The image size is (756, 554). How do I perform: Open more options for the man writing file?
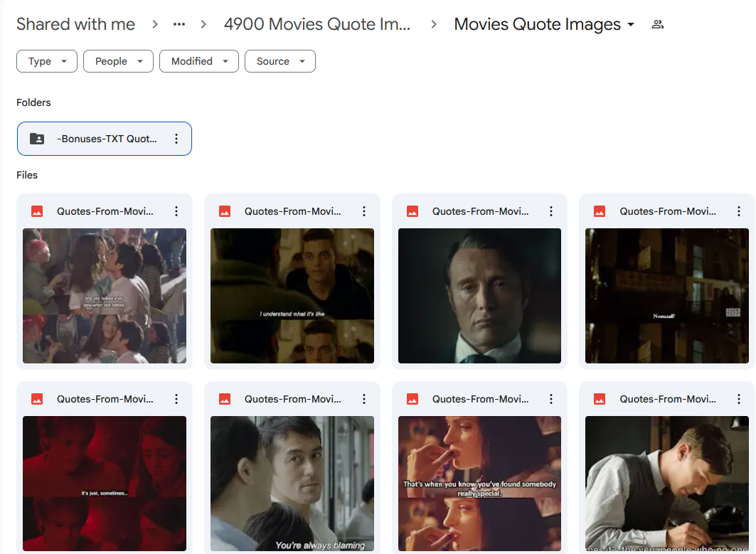739,399
